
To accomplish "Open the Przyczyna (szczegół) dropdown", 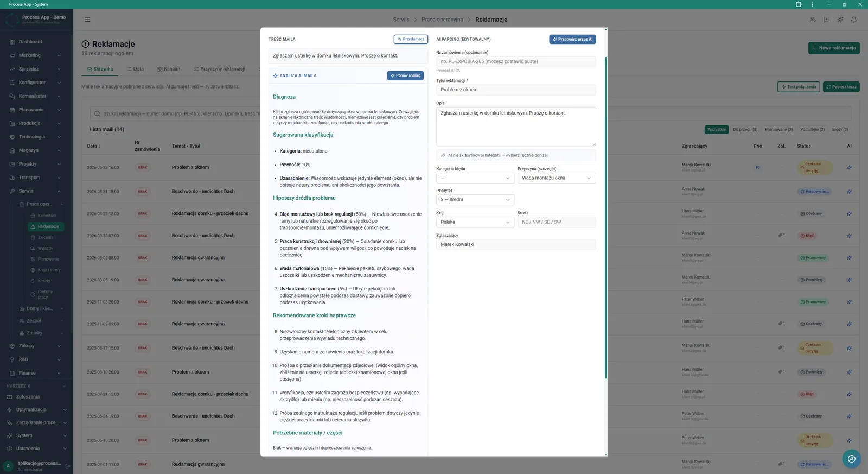I will coord(557,178).
